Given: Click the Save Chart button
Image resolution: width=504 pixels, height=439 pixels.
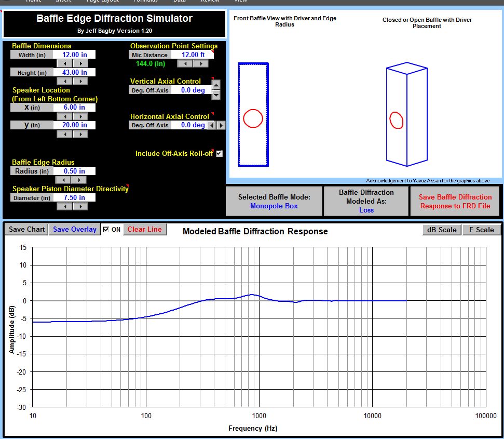Looking at the screenshot, I should click(26, 229).
